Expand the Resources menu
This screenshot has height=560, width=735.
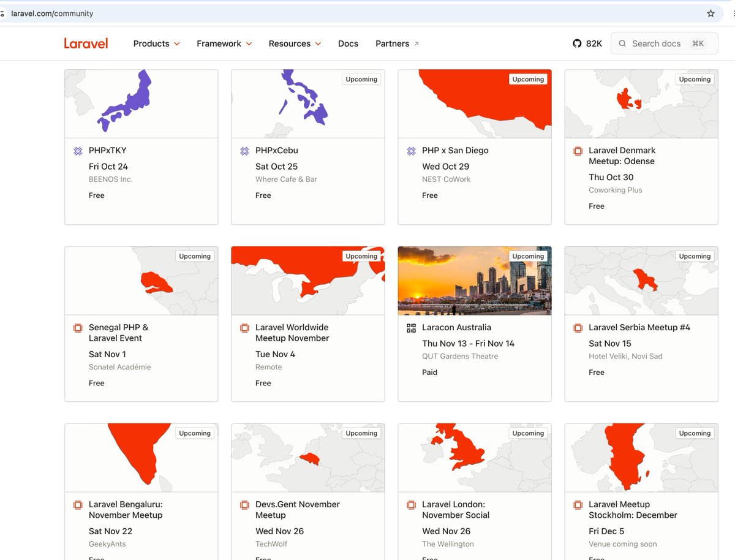295,44
